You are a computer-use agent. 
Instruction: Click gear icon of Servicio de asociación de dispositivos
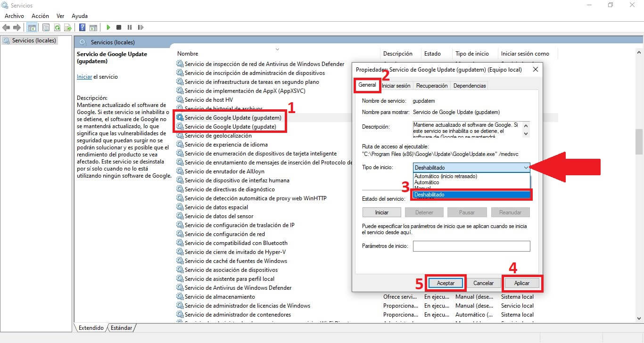tap(180, 270)
